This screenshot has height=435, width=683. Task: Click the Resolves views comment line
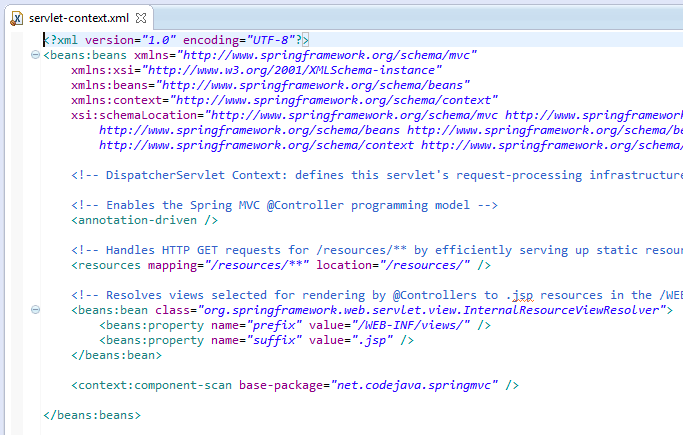(377, 295)
